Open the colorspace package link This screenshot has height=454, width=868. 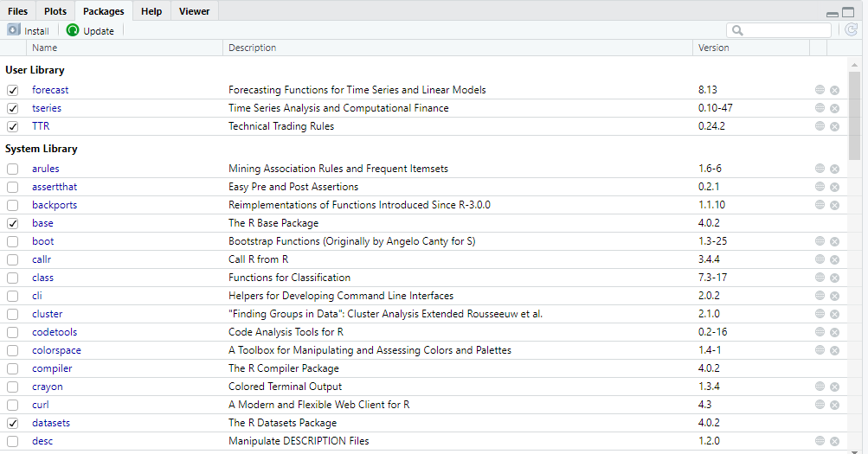(56, 350)
